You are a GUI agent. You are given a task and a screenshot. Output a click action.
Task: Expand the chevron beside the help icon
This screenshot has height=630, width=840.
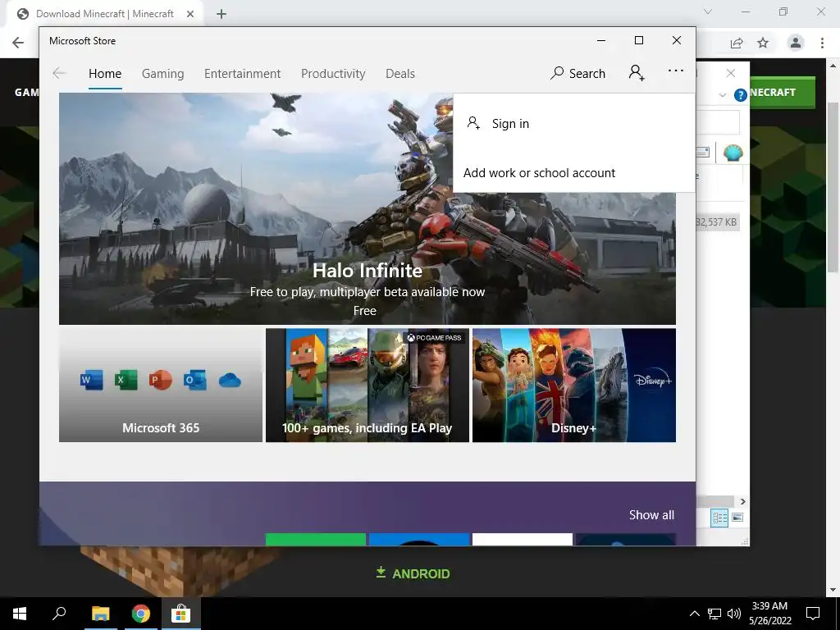point(722,95)
